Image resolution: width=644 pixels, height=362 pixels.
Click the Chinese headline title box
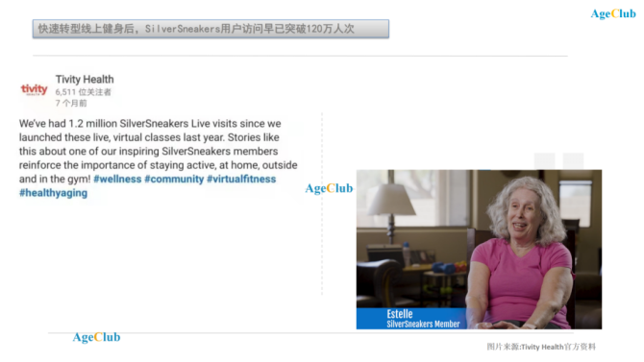[211, 29]
